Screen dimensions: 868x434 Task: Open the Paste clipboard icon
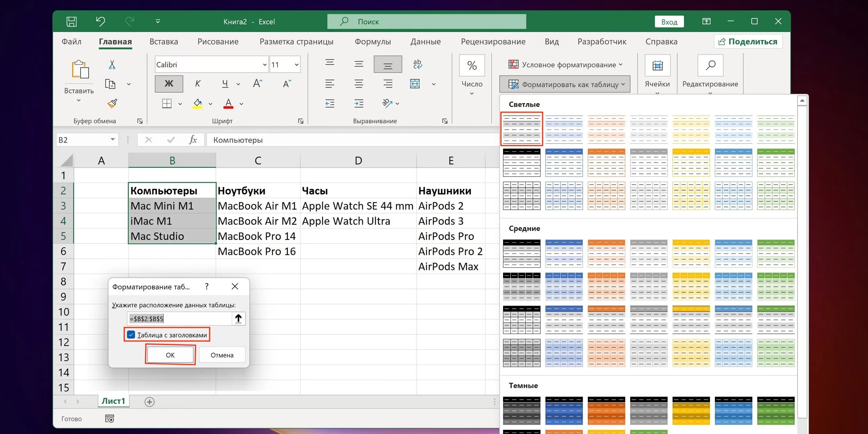point(80,69)
